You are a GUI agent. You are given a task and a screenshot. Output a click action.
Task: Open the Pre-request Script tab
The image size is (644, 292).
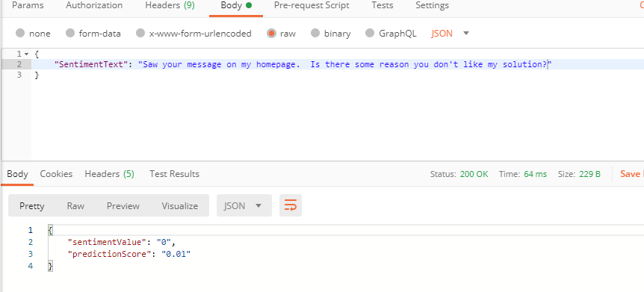point(312,6)
